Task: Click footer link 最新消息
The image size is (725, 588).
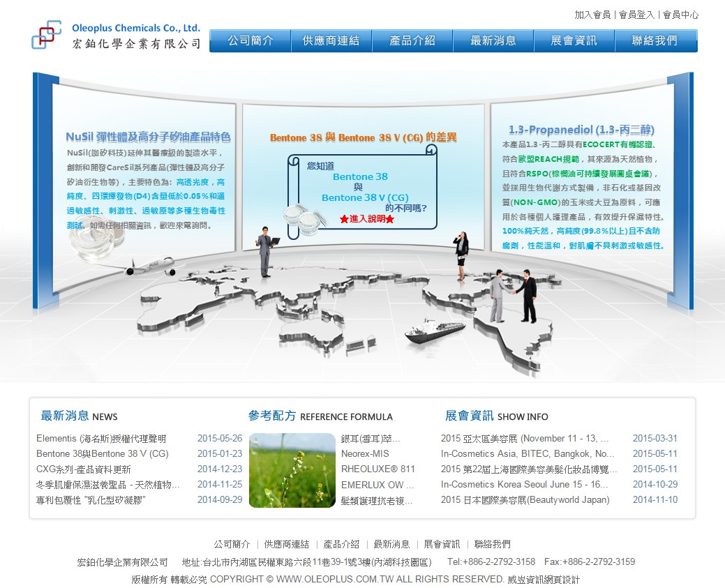Action: (391, 544)
